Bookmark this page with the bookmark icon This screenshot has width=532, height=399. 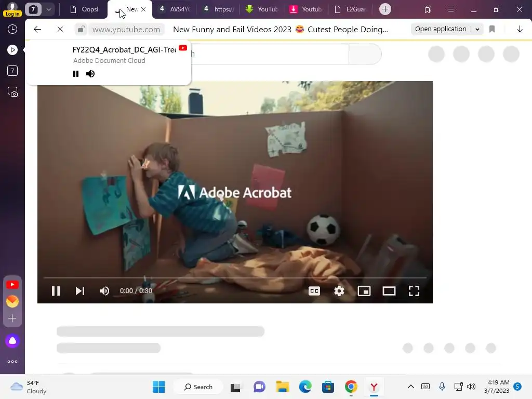pyautogui.click(x=492, y=30)
